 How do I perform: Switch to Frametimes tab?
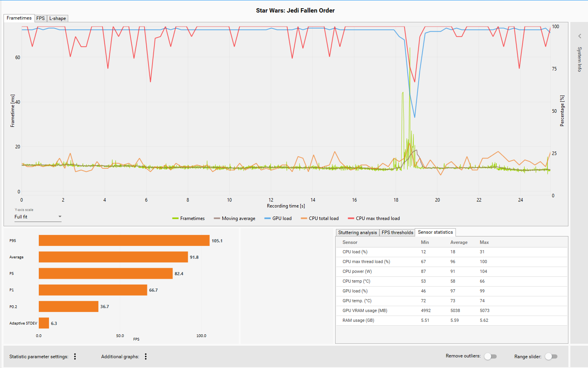point(19,18)
